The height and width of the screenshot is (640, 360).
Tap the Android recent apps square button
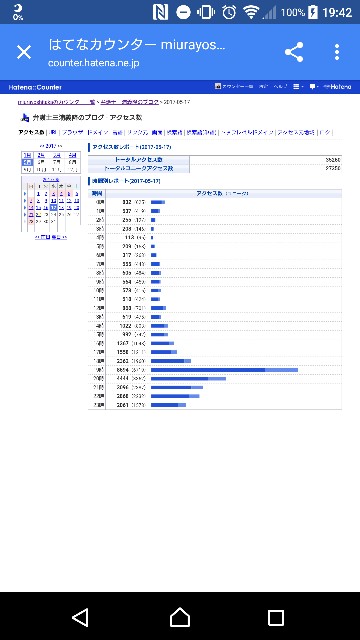(x=276, y=618)
